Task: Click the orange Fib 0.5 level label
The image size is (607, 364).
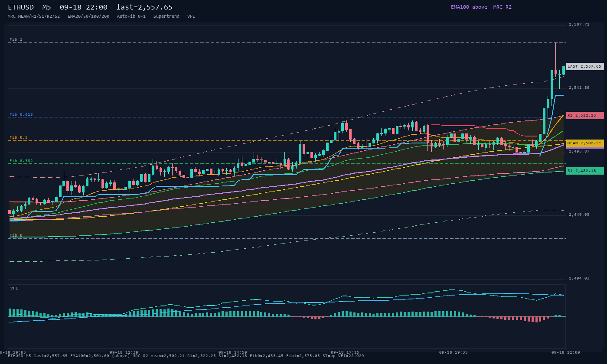Action: [x=19, y=137]
